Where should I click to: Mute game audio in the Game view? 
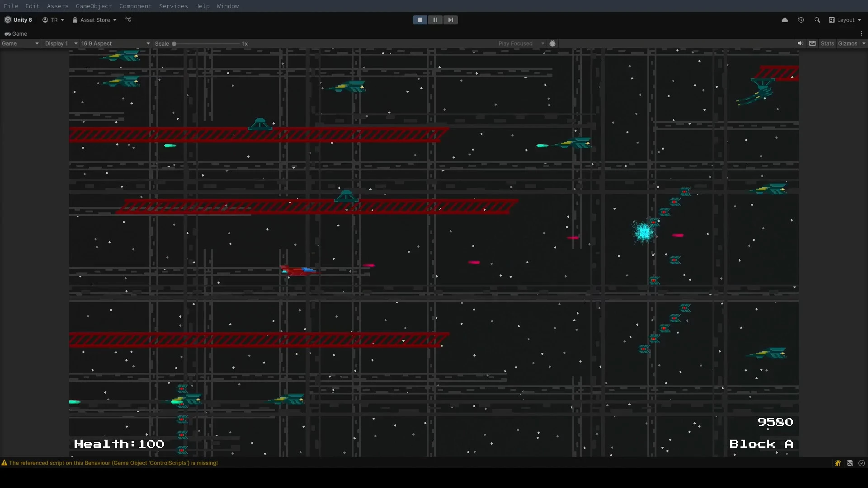click(x=800, y=43)
